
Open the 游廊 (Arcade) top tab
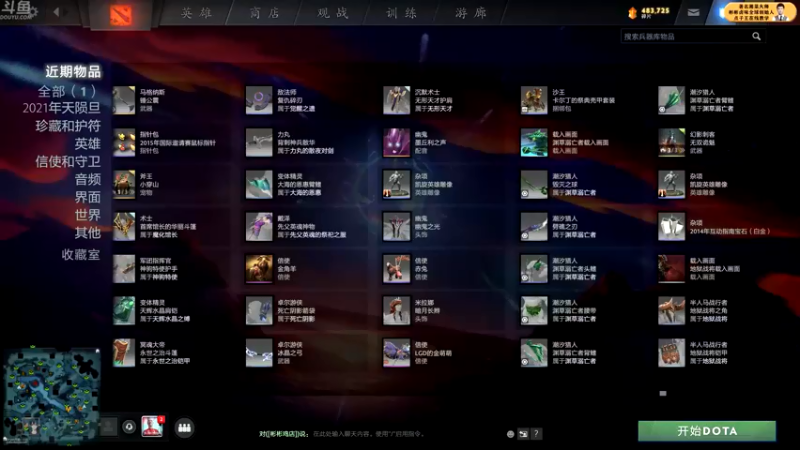[x=471, y=13]
